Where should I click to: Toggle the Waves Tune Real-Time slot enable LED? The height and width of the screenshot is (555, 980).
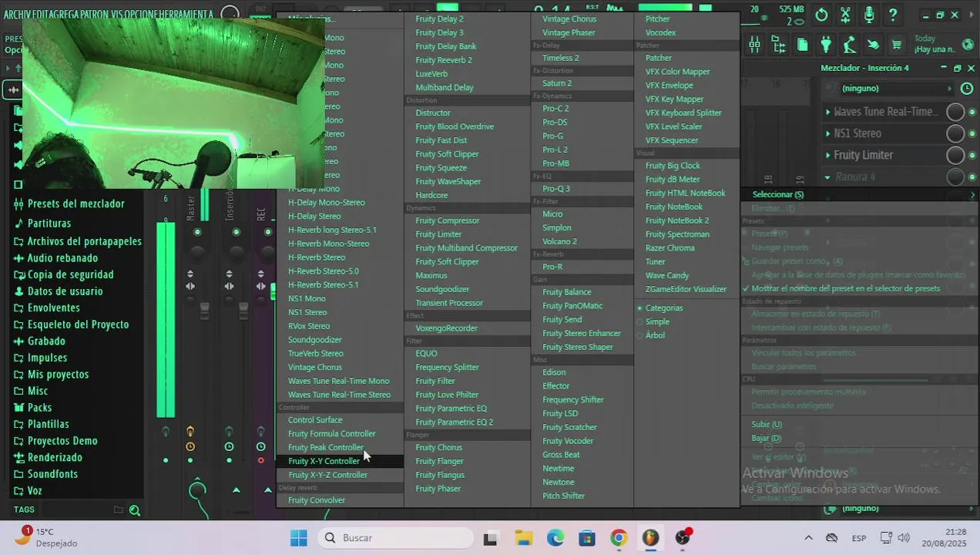[x=972, y=113]
